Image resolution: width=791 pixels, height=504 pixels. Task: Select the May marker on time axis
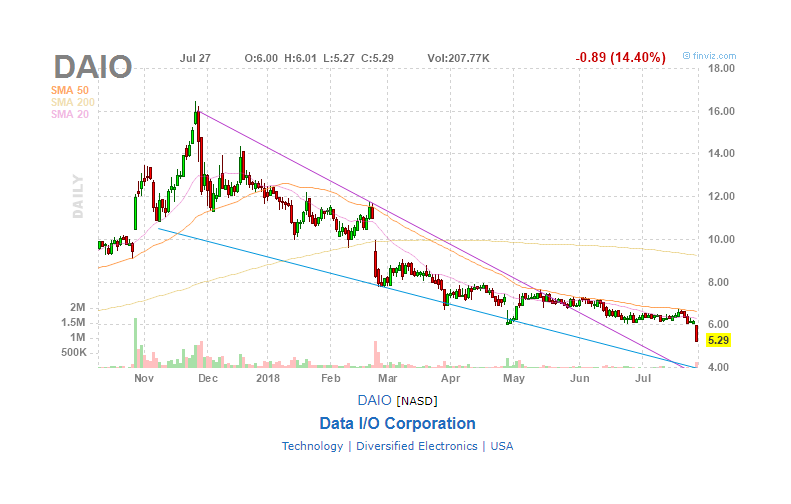(x=514, y=378)
